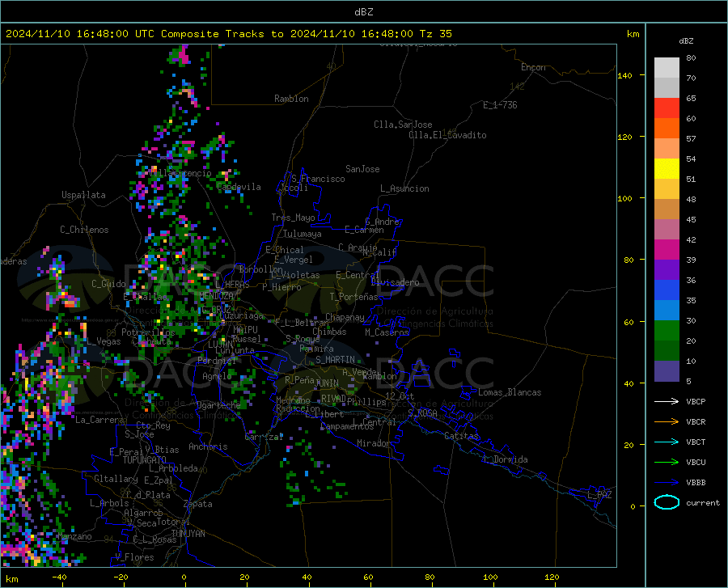Select the green 20 dBZ color swatch
Image resolution: width=728 pixels, height=588 pixels.
point(667,331)
